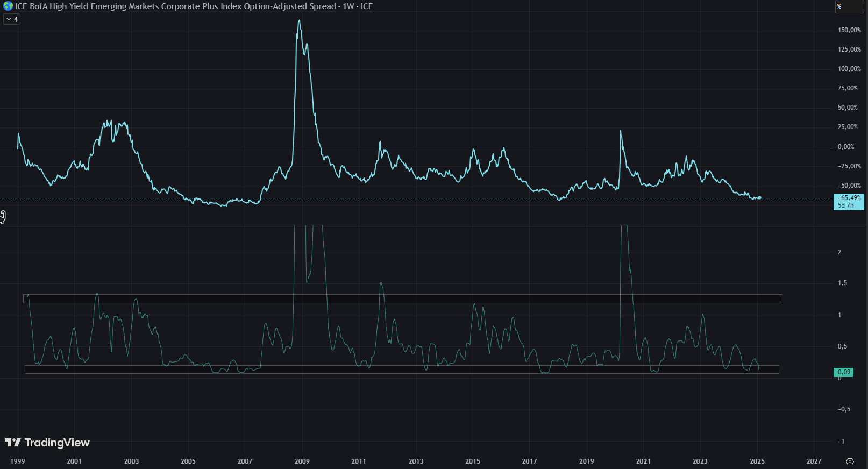
Task: Click 2023 on the time axis
Action: pyautogui.click(x=700, y=461)
